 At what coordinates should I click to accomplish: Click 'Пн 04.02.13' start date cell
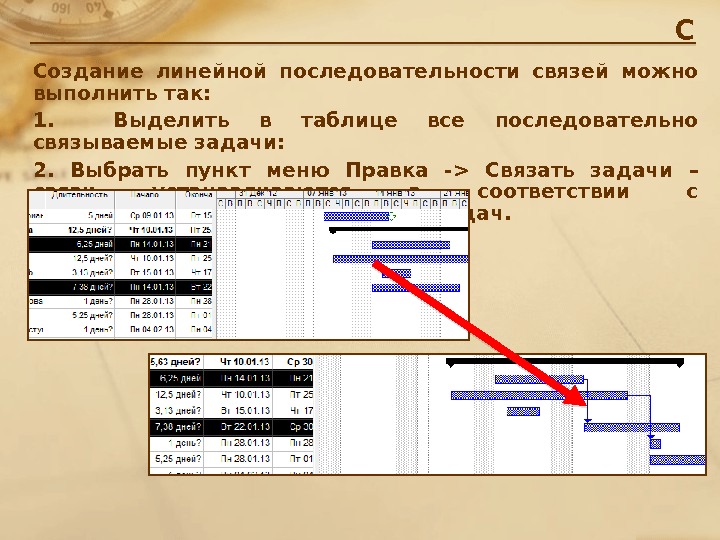pos(152,329)
